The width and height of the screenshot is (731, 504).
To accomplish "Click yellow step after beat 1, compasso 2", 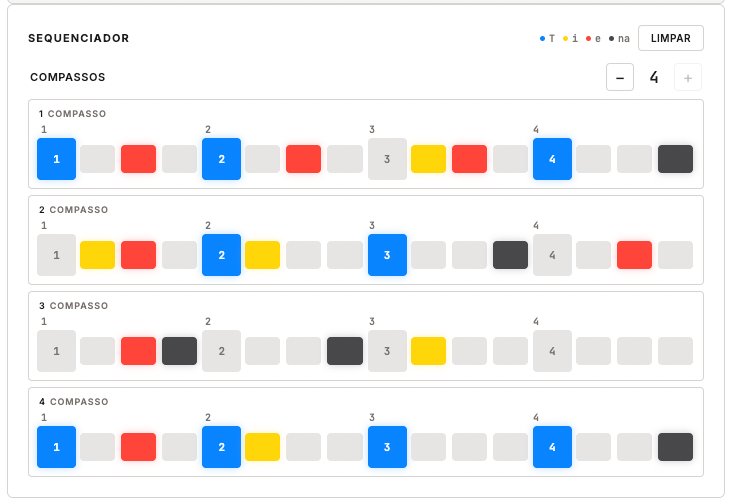I will click(x=98, y=255).
